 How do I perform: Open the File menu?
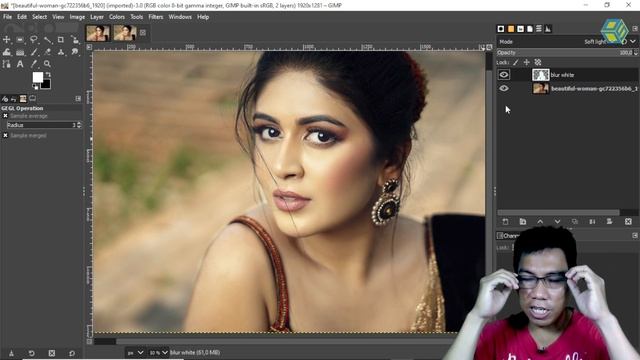tap(7, 17)
